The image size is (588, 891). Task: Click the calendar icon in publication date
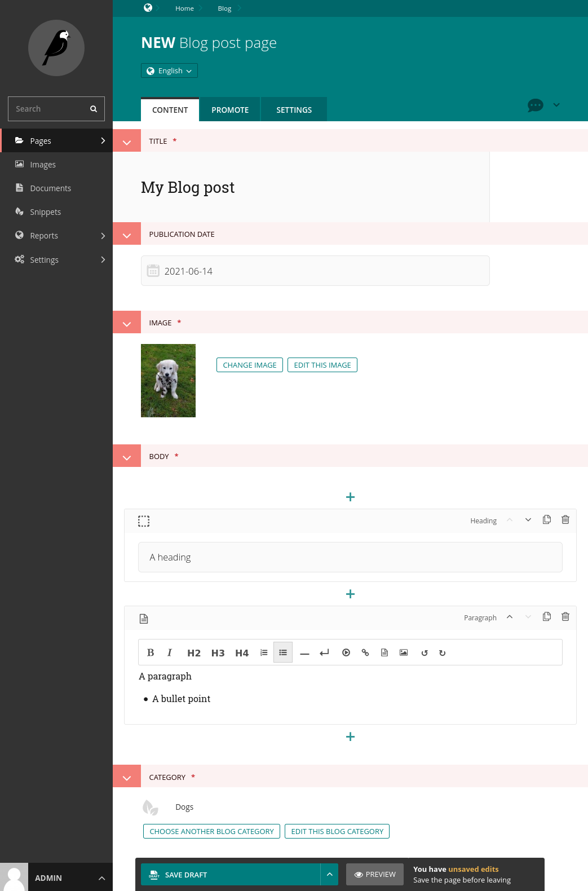pos(153,271)
